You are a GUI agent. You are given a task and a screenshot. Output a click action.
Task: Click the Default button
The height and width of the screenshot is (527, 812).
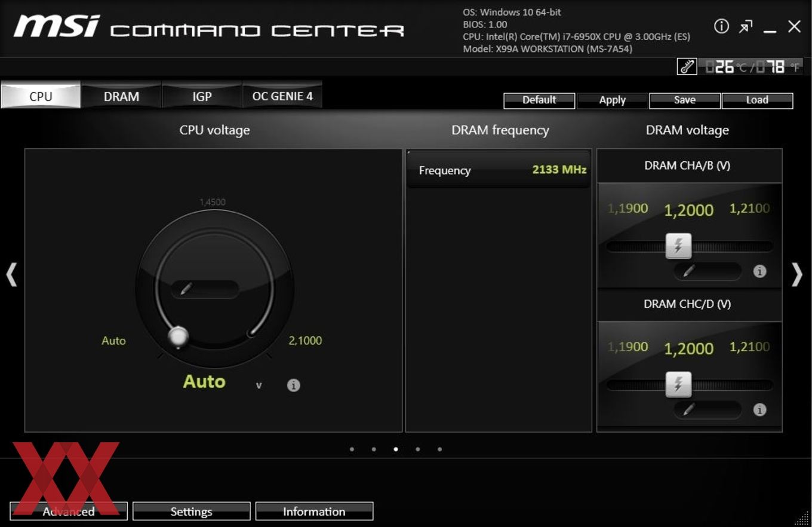539,100
